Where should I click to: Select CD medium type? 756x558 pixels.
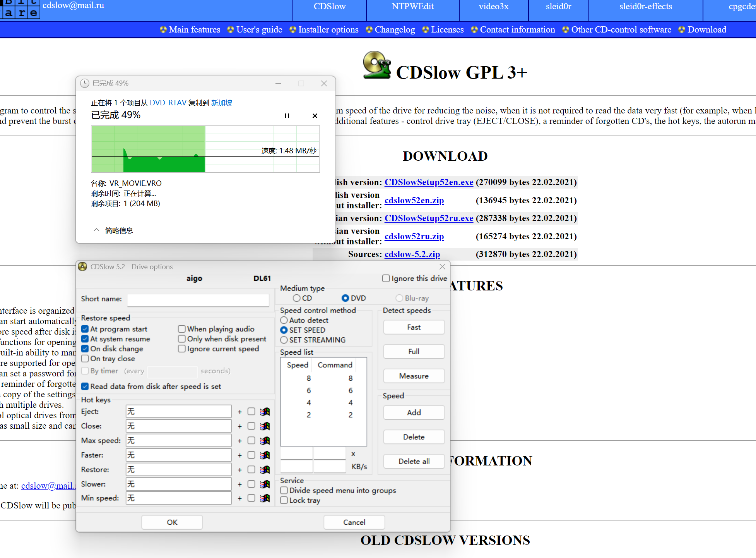[297, 298]
